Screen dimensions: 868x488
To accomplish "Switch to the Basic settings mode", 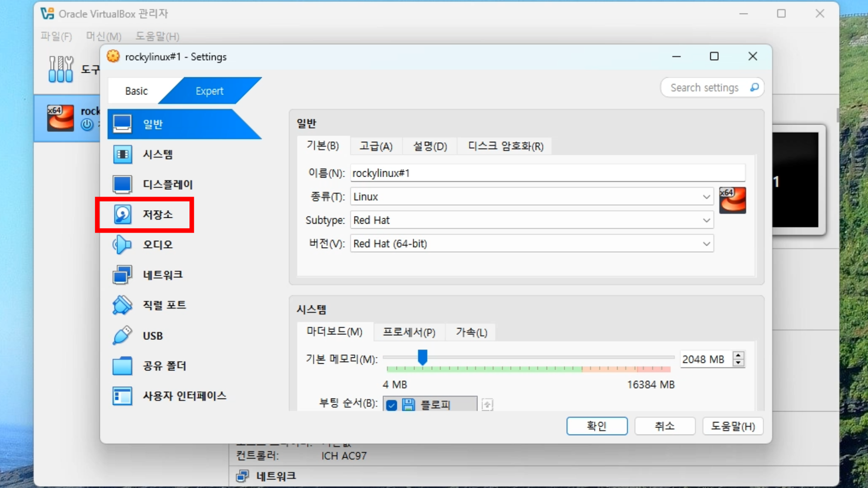I will click(x=137, y=91).
